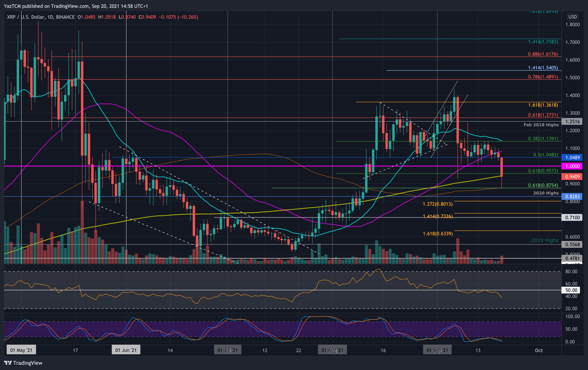
Task: Click the 1.414(0.7326) Fibonacci label
Action: [x=438, y=216]
